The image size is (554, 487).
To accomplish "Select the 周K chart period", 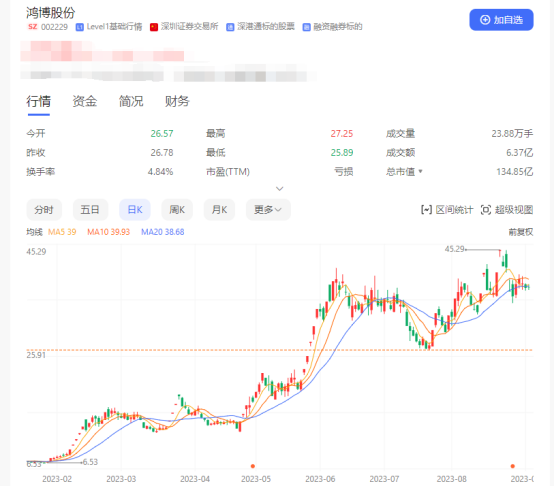I will pos(177,210).
